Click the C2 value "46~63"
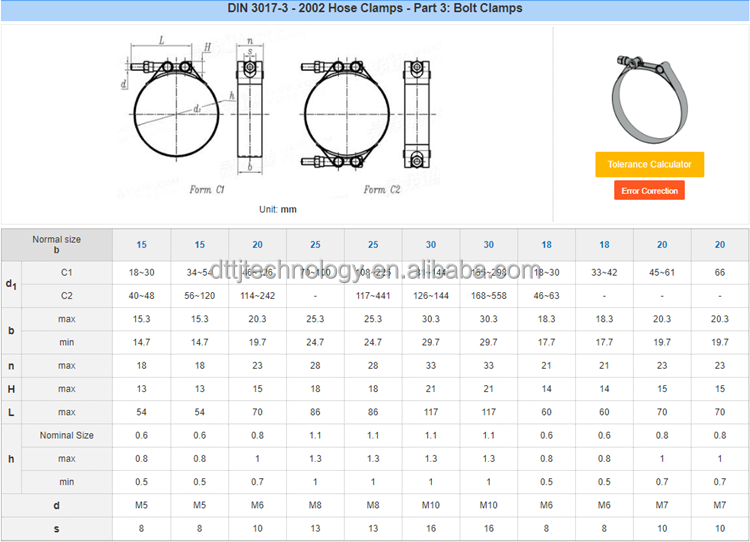750x542 pixels. (546, 295)
